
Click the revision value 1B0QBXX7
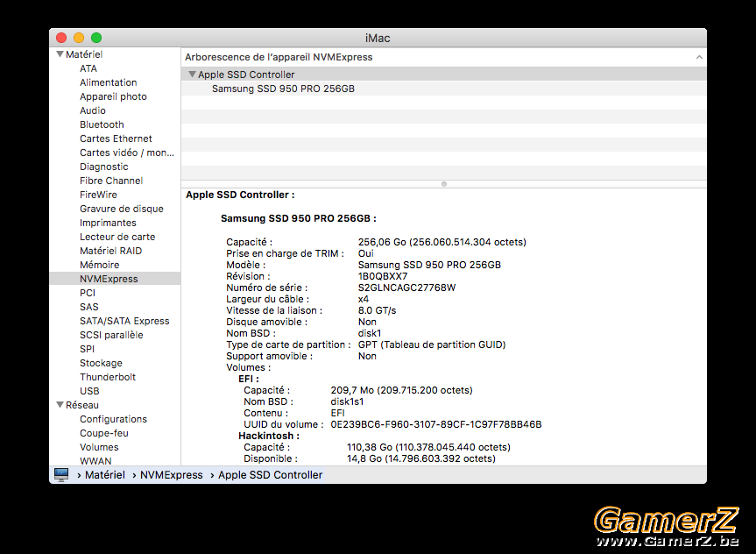tap(382, 276)
